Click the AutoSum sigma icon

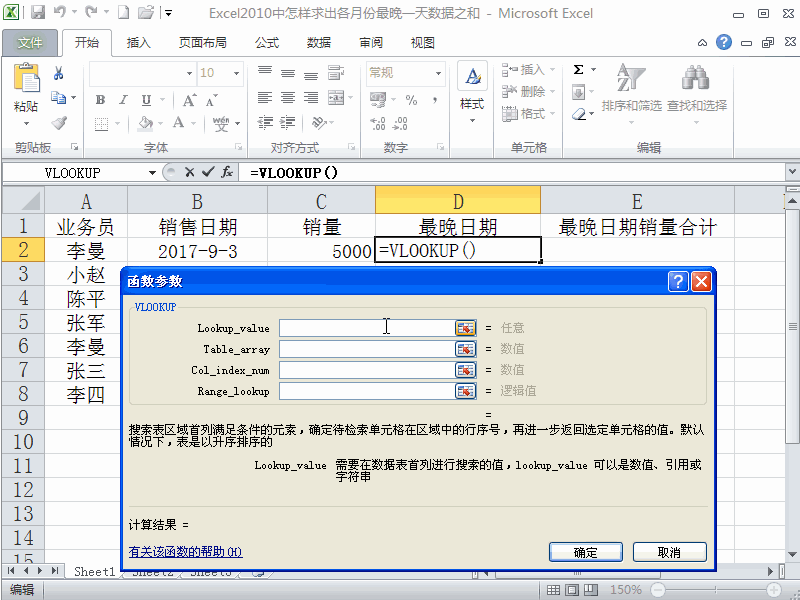(579, 70)
